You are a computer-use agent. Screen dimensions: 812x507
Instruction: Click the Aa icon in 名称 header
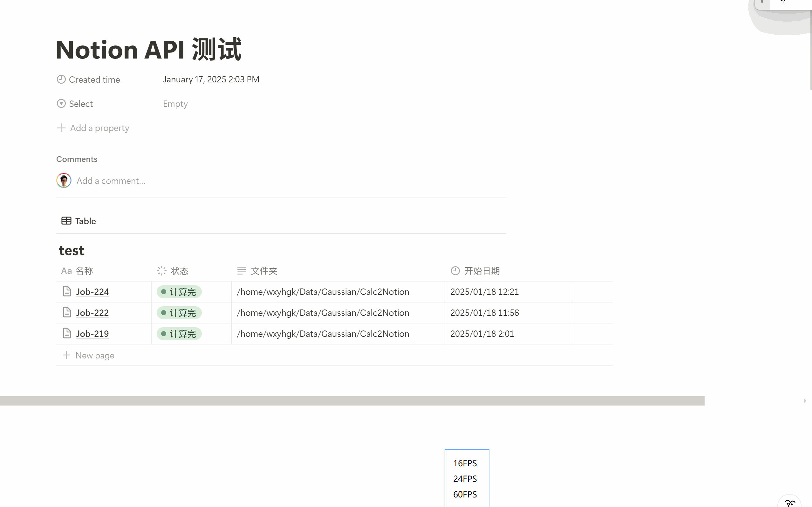click(x=66, y=271)
